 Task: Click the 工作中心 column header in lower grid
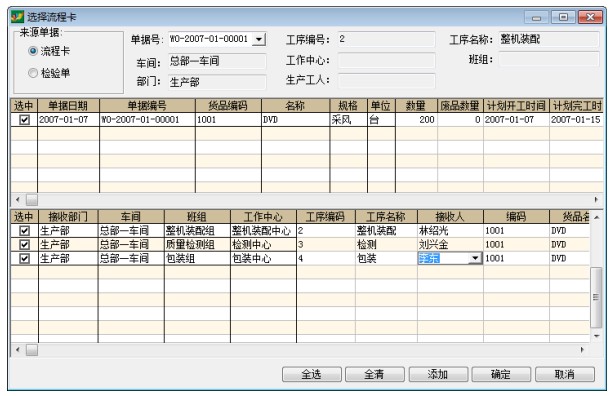click(263, 217)
